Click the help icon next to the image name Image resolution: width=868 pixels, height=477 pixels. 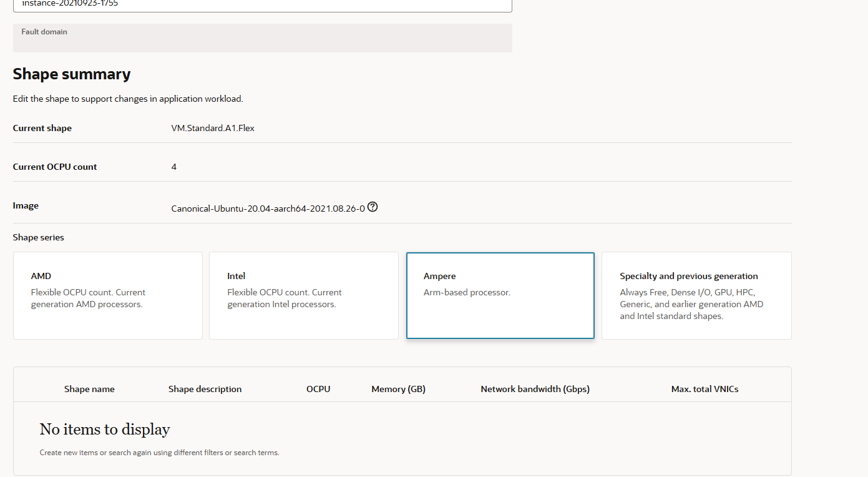click(373, 207)
